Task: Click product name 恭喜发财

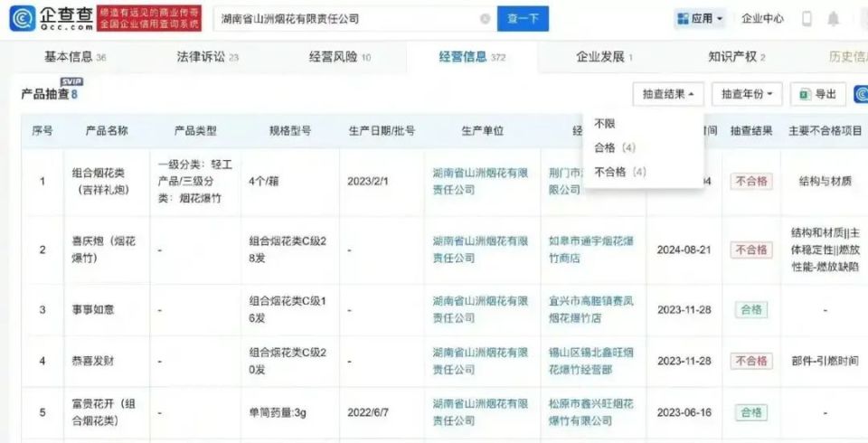Action: point(92,361)
